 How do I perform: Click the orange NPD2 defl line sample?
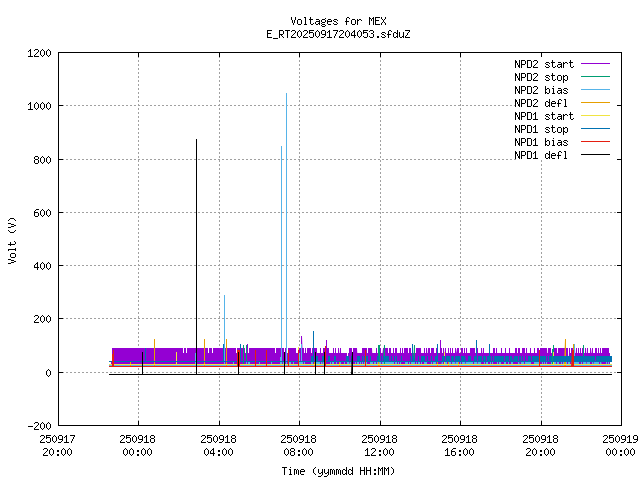pyautogui.click(x=594, y=103)
